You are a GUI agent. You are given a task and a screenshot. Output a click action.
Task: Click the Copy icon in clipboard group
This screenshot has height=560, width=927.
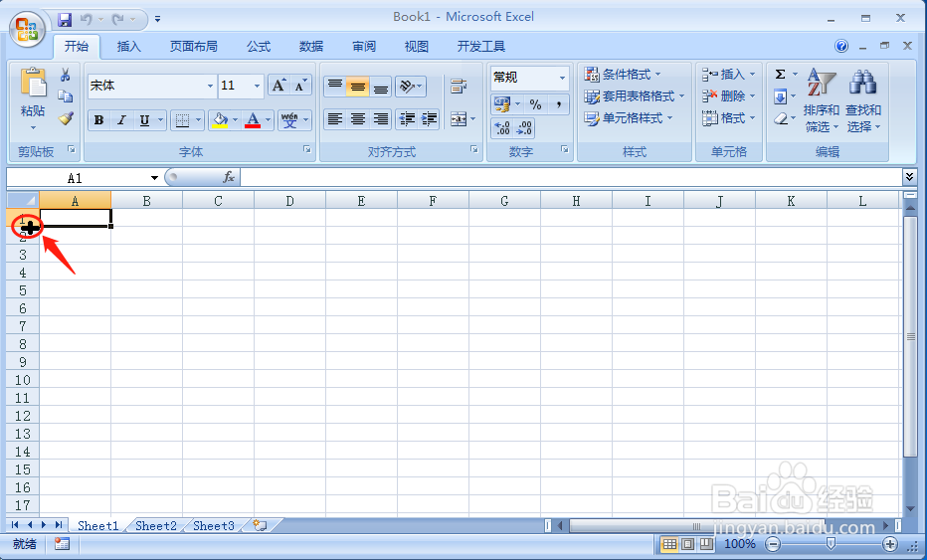pos(65,95)
